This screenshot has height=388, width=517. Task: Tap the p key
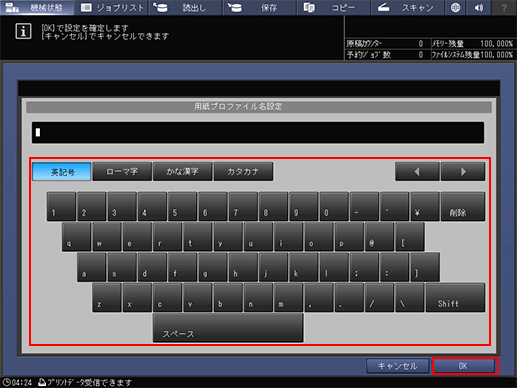(x=349, y=237)
